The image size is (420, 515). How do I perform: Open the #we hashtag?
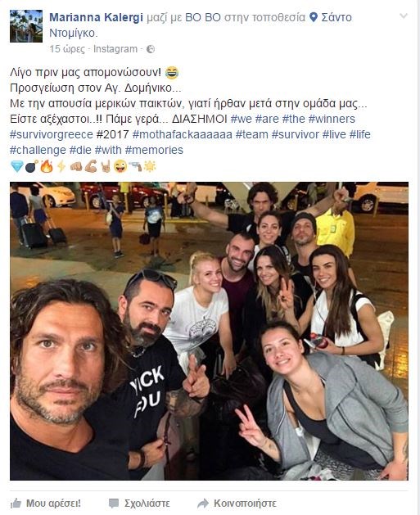[241, 119]
